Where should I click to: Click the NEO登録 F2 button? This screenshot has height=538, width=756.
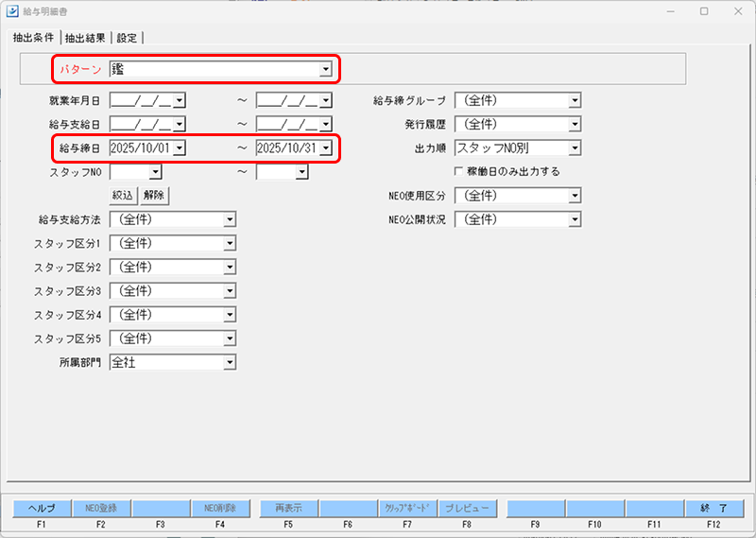point(101,508)
